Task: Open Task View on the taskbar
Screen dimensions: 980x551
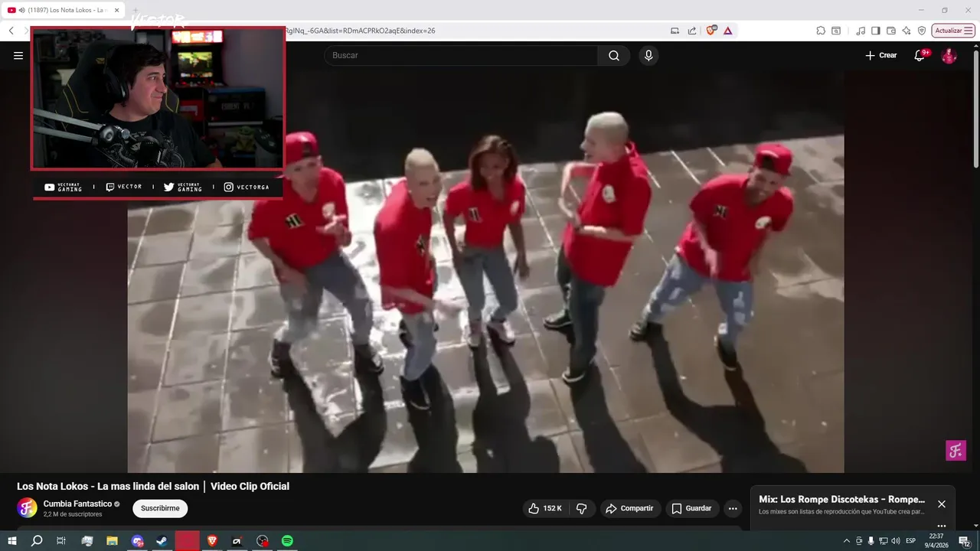Action: [61, 541]
